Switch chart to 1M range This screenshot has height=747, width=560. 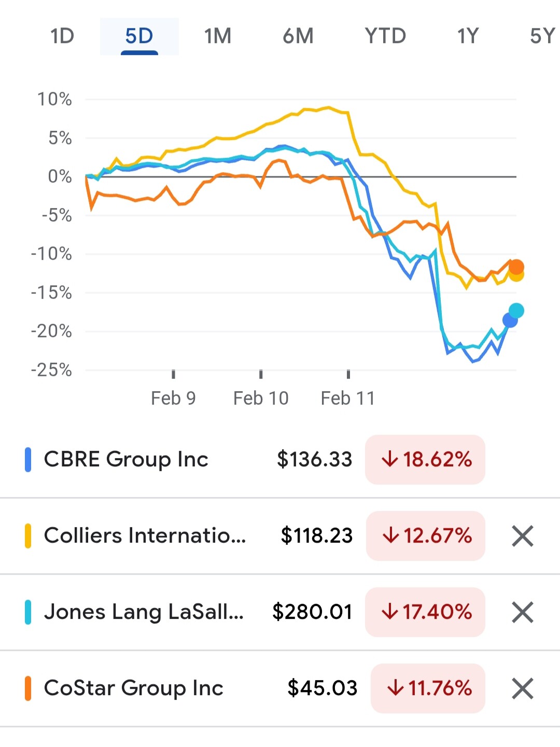[x=217, y=36]
